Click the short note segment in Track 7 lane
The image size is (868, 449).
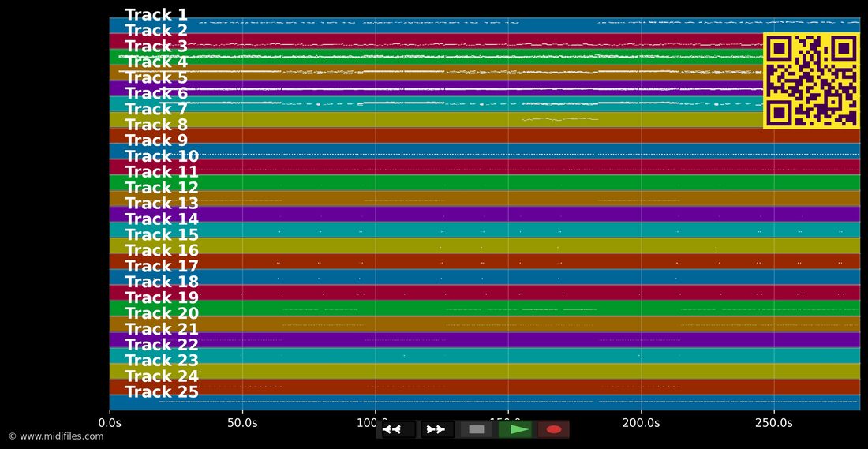(559, 118)
